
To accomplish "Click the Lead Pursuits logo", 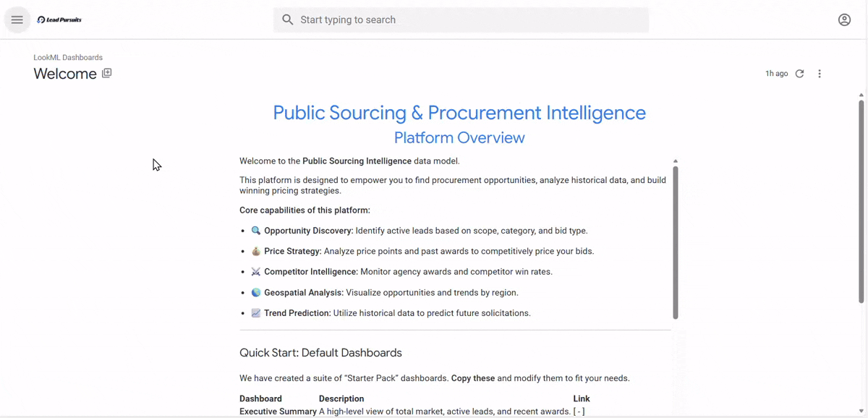I will [59, 20].
